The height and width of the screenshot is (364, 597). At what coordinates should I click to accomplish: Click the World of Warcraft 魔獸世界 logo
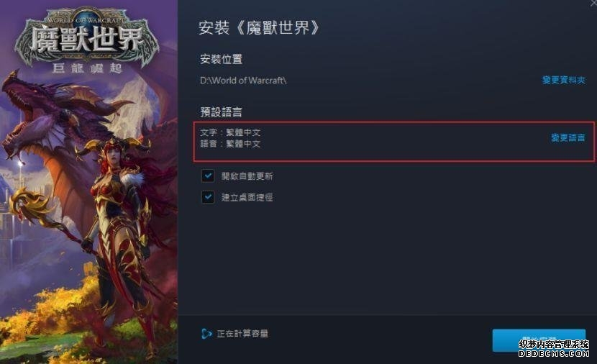87,37
